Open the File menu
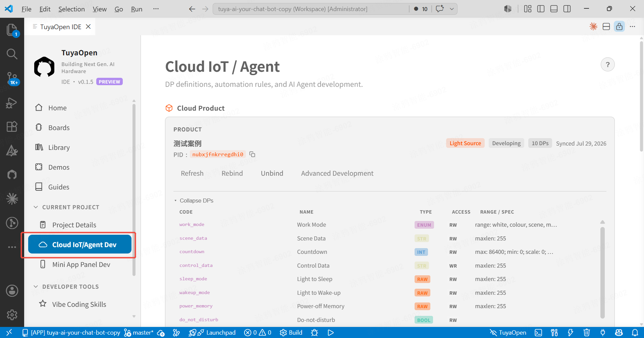This screenshot has width=644, height=338. coord(26,9)
